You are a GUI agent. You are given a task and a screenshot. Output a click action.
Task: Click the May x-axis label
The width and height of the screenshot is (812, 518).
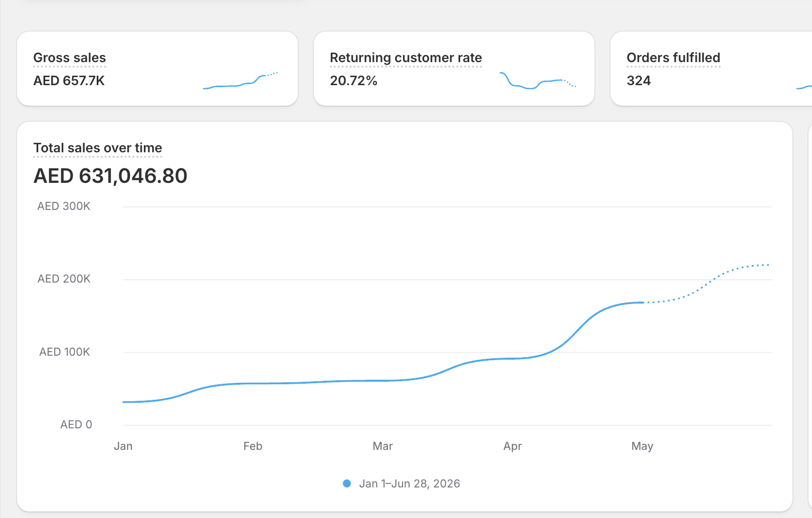(x=643, y=446)
